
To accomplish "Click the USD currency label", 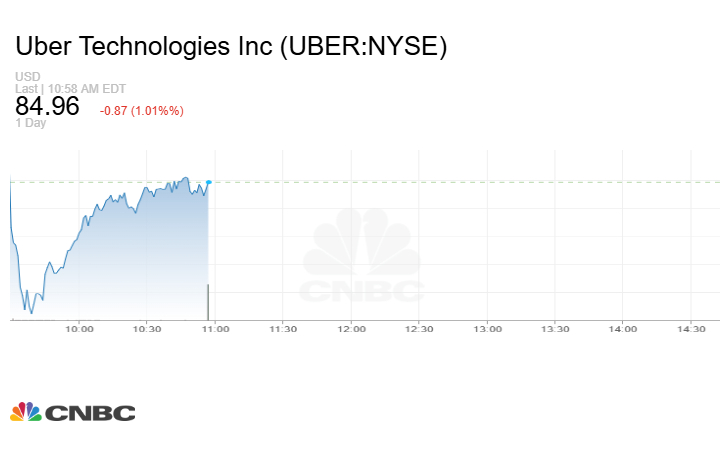I will point(26,77).
